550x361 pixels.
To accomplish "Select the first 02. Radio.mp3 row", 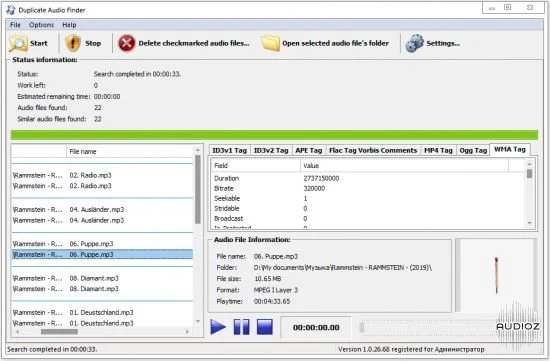I will pyautogui.click(x=102, y=175).
